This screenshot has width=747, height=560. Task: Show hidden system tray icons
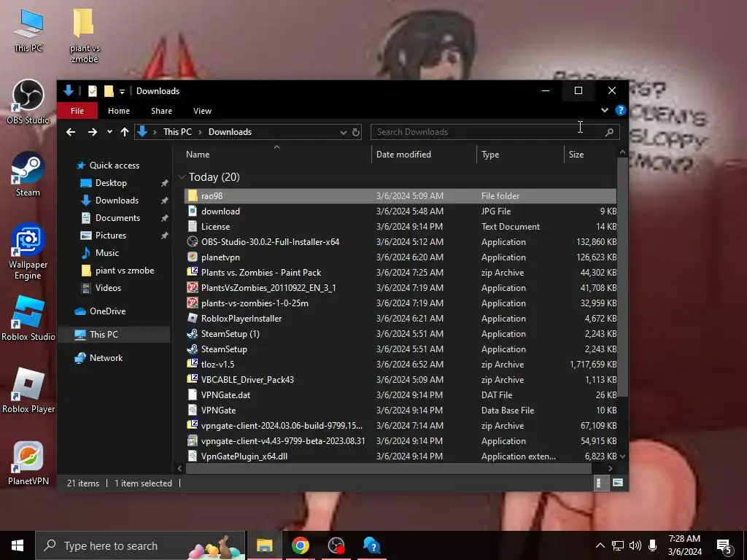tap(600, 545)
